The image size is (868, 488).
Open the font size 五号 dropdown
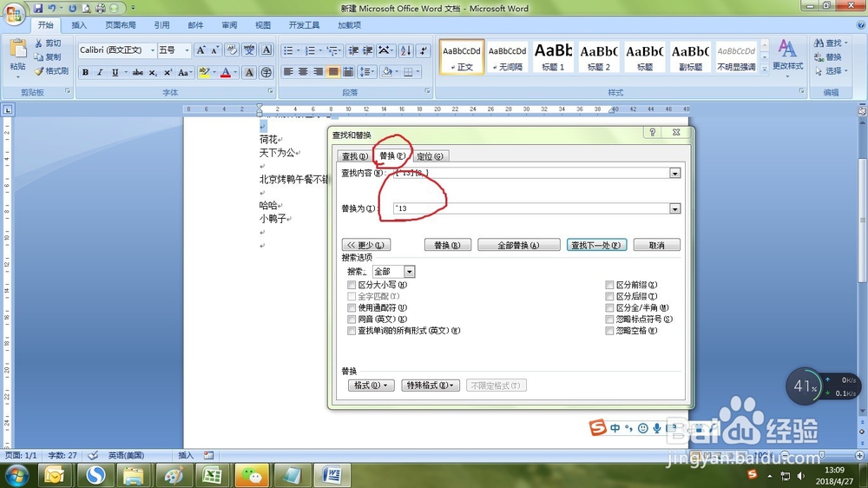(187, 50)
